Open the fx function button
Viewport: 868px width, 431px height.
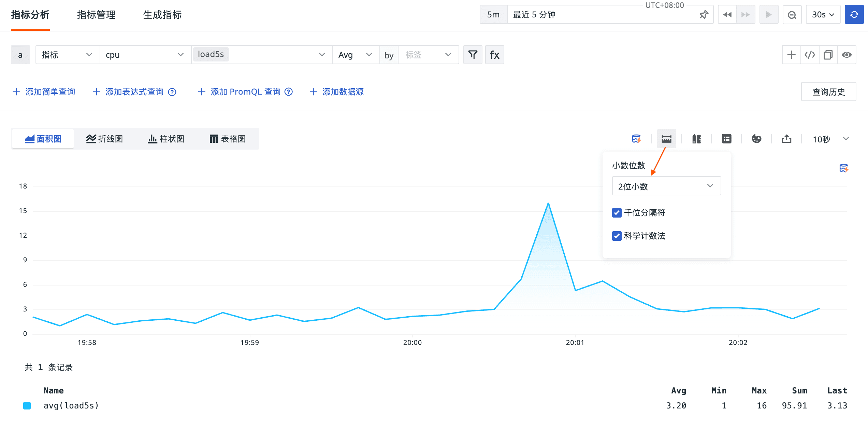[x=494, y=55]
